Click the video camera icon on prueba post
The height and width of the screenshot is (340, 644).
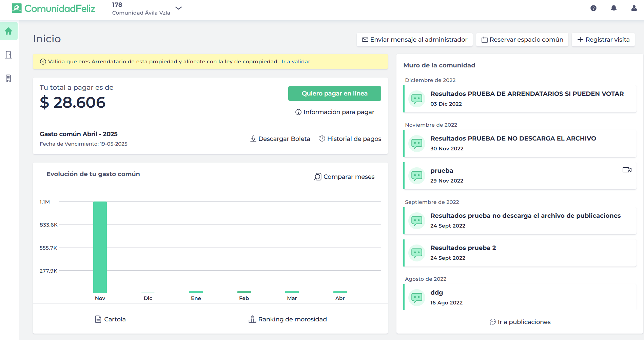pos(627,170)
